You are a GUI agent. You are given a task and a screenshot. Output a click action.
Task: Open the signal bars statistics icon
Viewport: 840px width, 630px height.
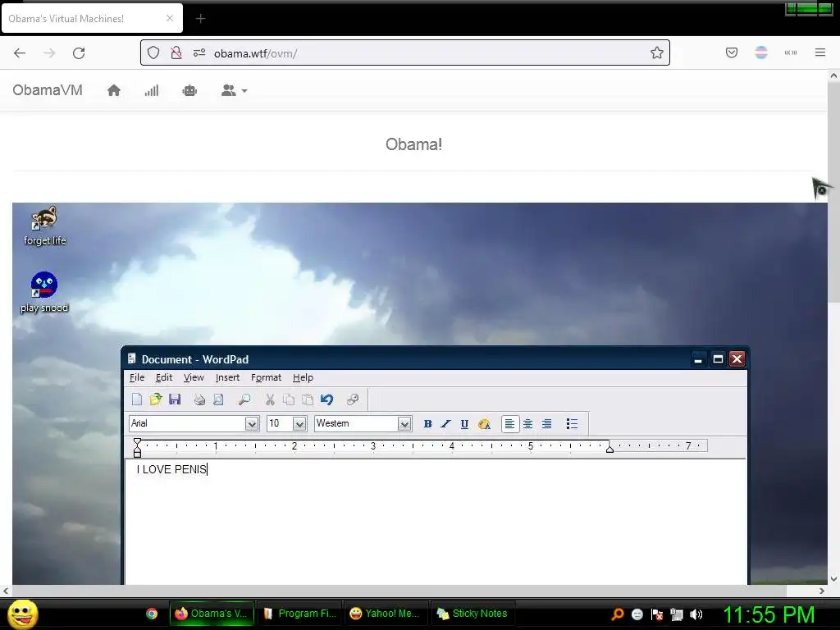pyautogui.click(x=152, y=90)
